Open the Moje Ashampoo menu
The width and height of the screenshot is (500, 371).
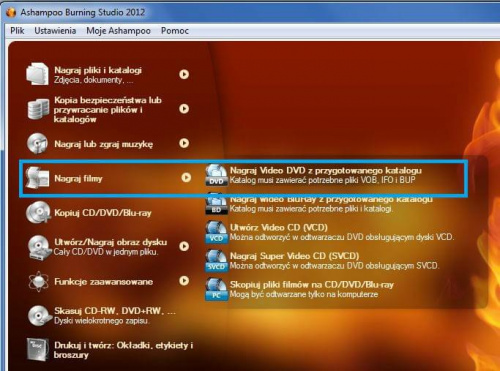point(118,31)
